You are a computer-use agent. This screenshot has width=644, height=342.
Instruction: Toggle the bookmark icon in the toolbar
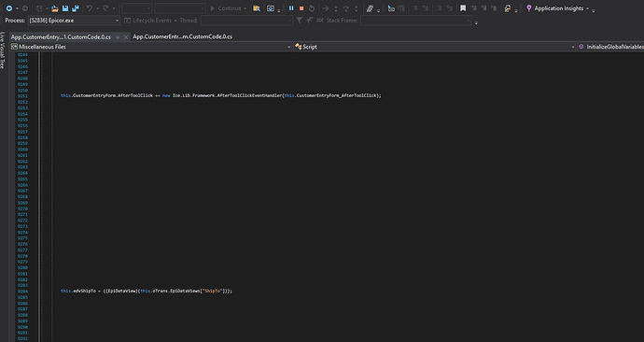463,8
